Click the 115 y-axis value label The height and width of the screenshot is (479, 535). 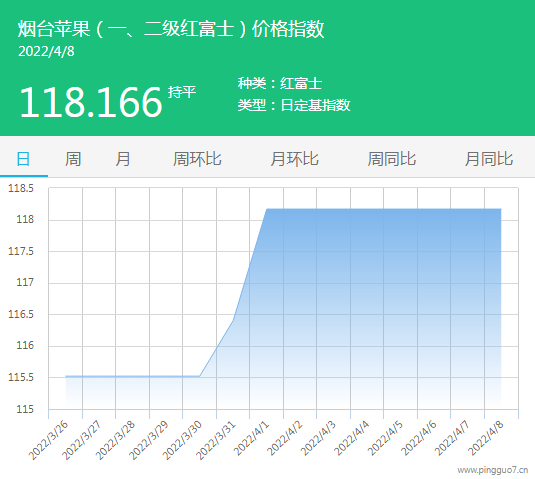pyautogui.click(x=25, y=409)
